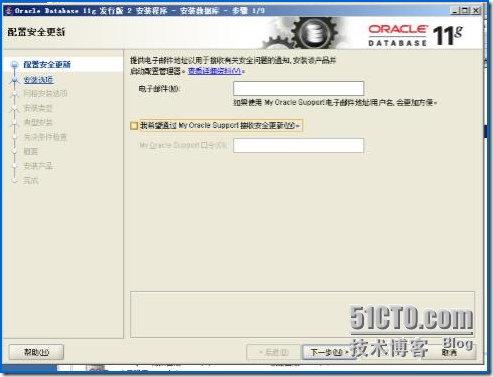
Task: Close the Oracle installer window
Action: (x=476, y=11)
